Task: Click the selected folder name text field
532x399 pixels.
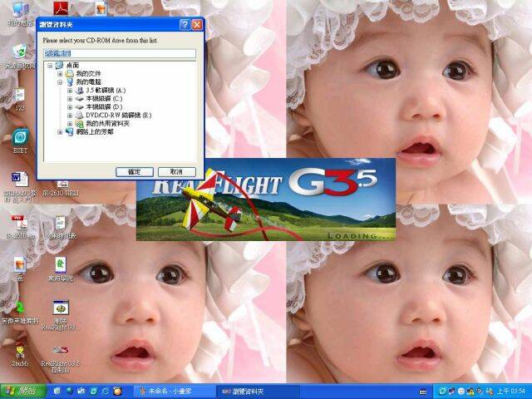Action: [x=119, y=54]
